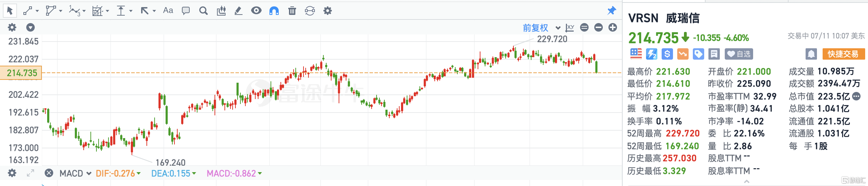Remove the MACD indicator with X

49,173
